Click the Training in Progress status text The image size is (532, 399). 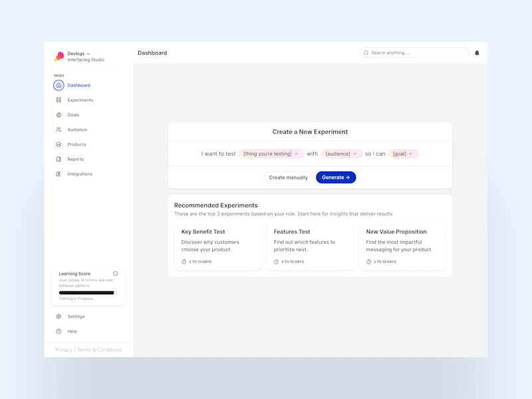pyautogui.click(x=77, y=299)
